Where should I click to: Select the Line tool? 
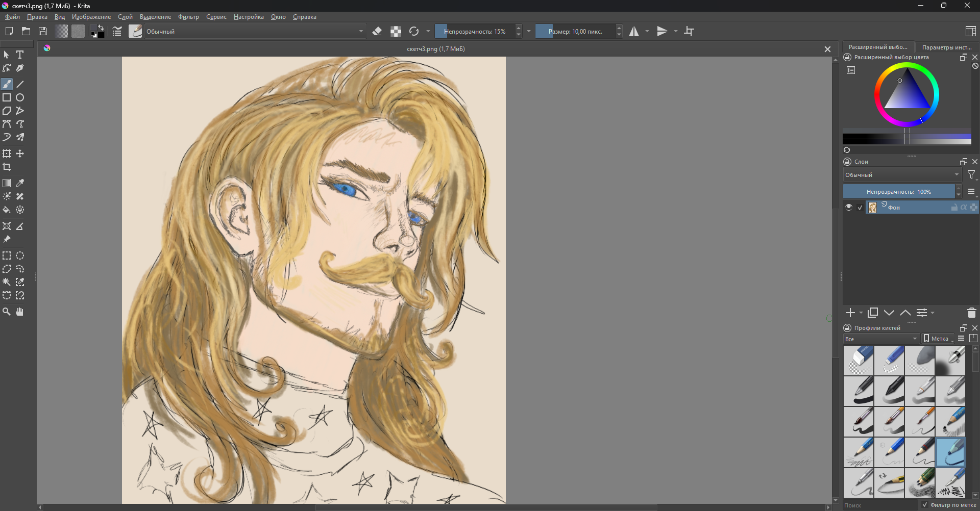[x=20, y=84]
